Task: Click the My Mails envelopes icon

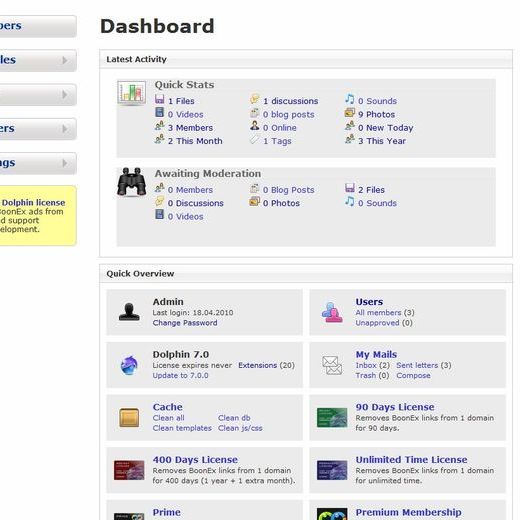Action: [332, 365]
